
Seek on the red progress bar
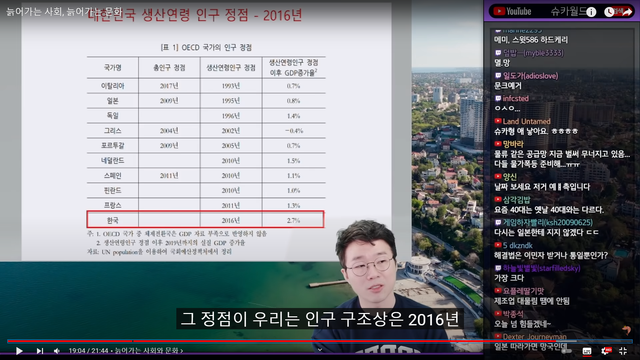[320, 341]
